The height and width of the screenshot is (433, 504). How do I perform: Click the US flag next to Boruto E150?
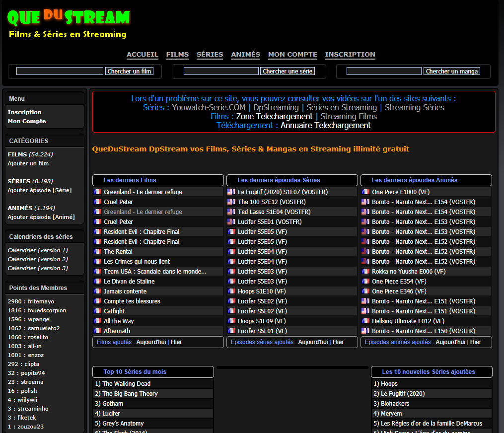365,331
